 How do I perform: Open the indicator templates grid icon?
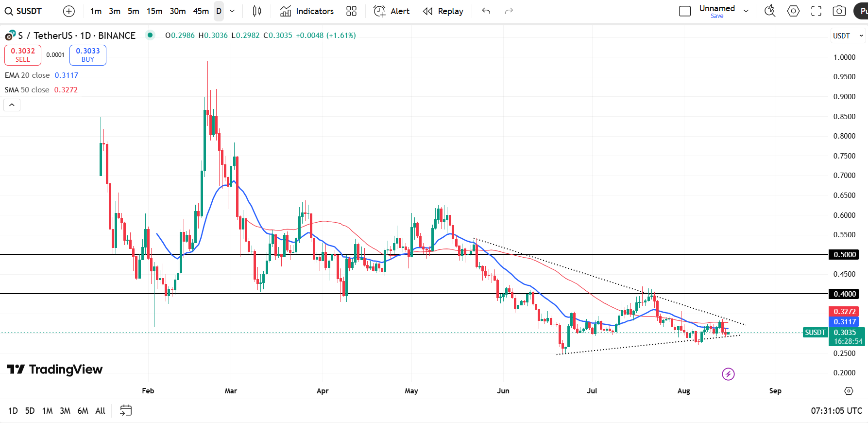(352, 11)
